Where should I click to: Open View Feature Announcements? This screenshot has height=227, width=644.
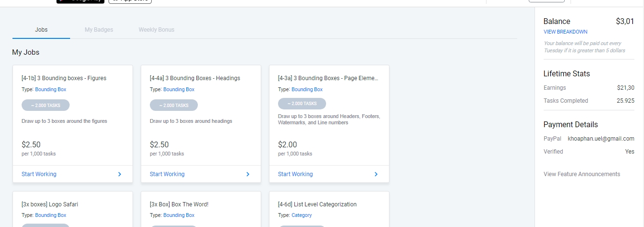582,174
